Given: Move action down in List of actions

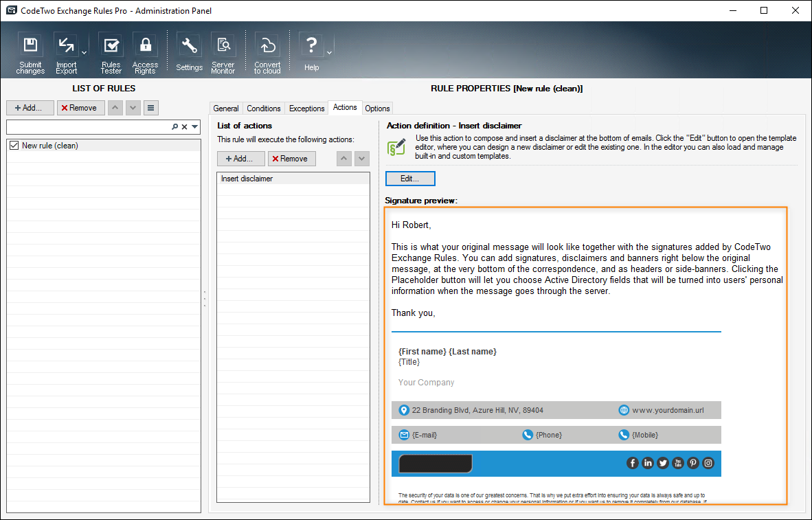Looking at the screenshot, I should click(361, 159).
